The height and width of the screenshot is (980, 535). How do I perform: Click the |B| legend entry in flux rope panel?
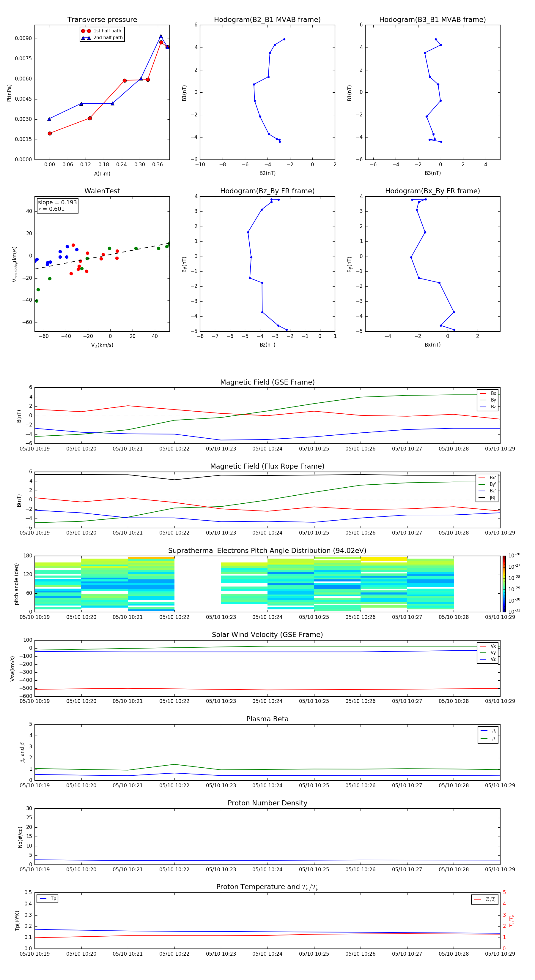point(487,498)
